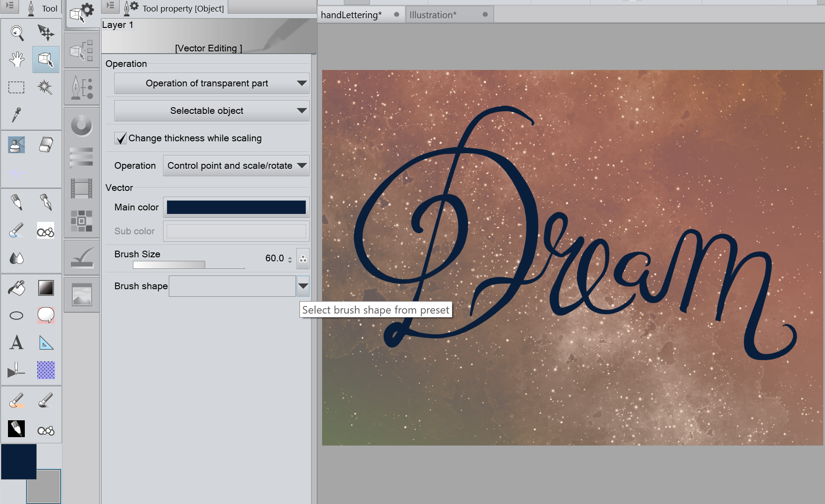The image size is (825, 504).
Task: Select the Fill paint bucket tool
Action: pyautogui.click(x=16, y=288)
